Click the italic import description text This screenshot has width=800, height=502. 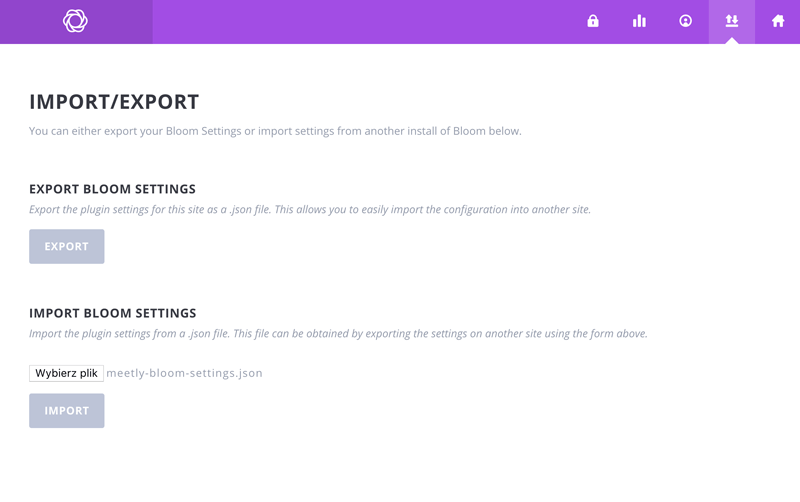tap(338, 334)
